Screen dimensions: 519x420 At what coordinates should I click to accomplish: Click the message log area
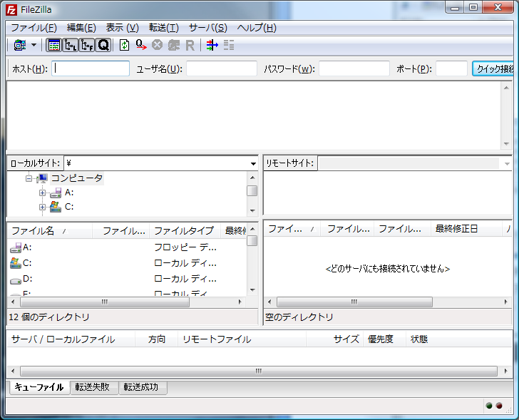point(255,116)
